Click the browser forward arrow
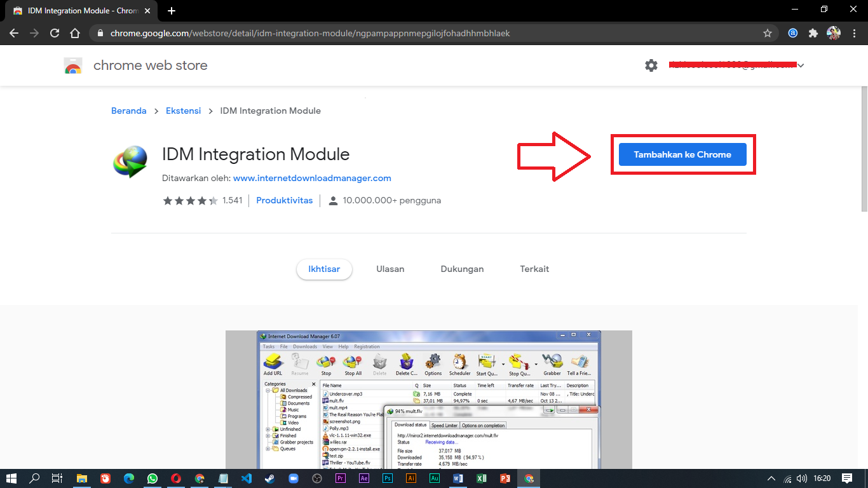The height and width of the screenshot is (488, 868). click(34, 33)
